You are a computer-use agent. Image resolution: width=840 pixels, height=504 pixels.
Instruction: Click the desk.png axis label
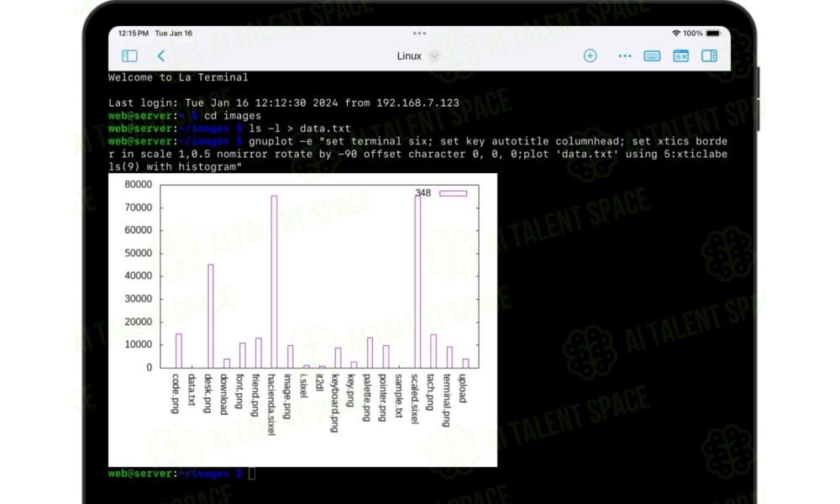click(207, 394)
